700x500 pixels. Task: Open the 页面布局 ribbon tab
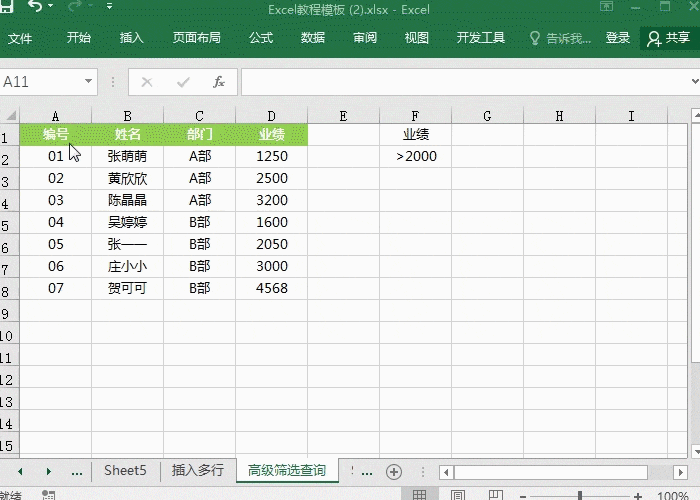click(x=196, y=38)
